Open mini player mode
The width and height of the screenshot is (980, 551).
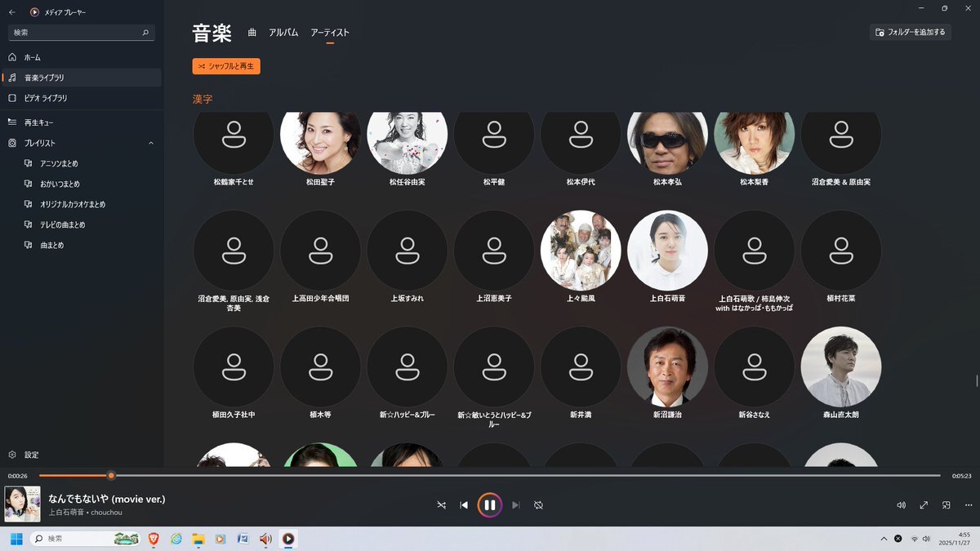tap(947, 505)
